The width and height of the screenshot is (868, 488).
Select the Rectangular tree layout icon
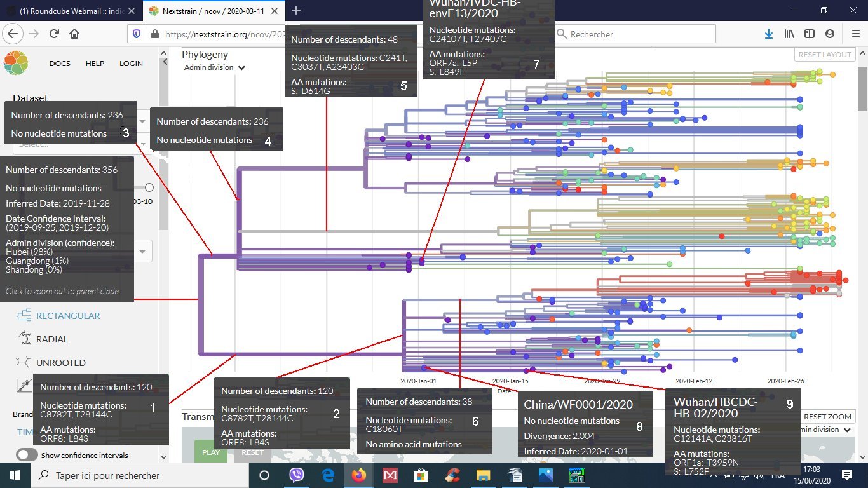tap(24, 316)
